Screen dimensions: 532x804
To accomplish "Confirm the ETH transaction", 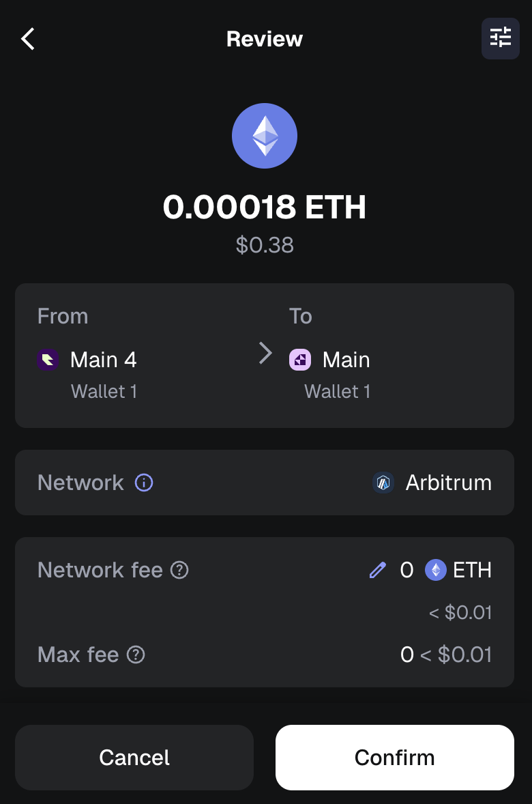I will point(394,757).
